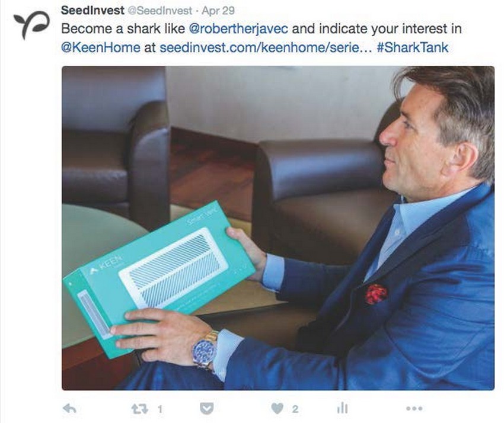Open the Apr 29 timestamp
This screenshot has height=423, width=504.
point(218,11)
